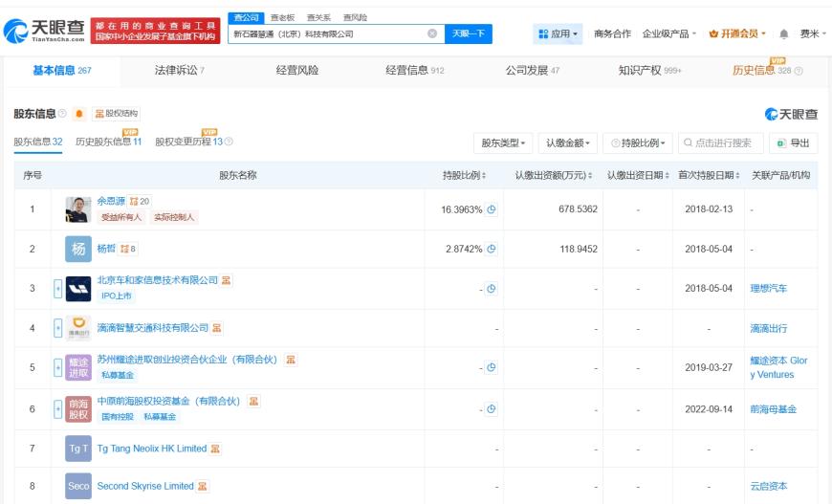Click the 导出 export icon button
Screen dimensions: 832x504
pyautogui.click(x=793, y=142)
